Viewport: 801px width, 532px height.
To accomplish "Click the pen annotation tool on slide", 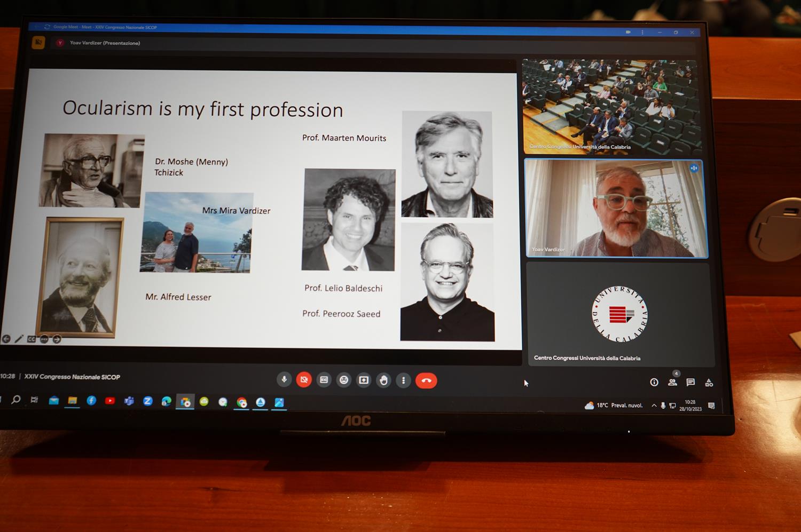I will tap(19, 339).
